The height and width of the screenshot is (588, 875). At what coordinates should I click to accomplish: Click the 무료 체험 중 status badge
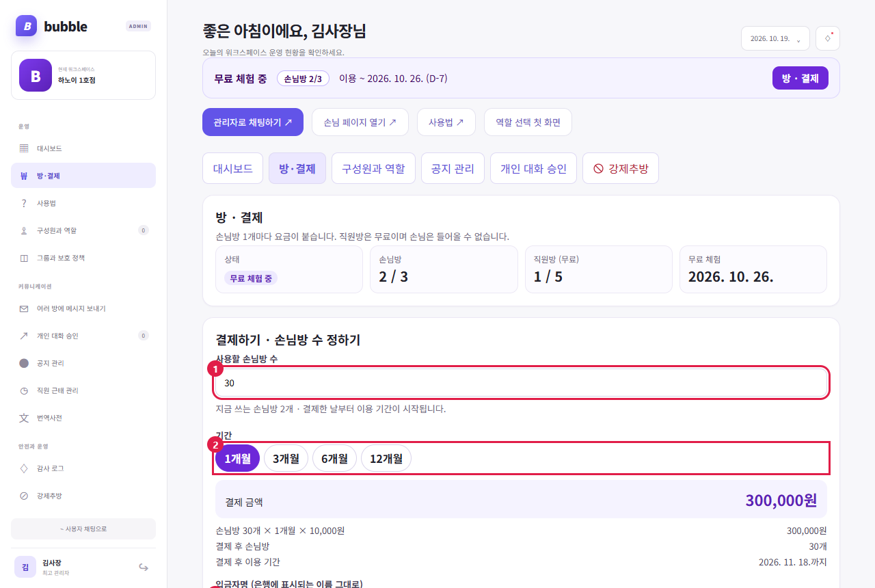click(251, 278)
